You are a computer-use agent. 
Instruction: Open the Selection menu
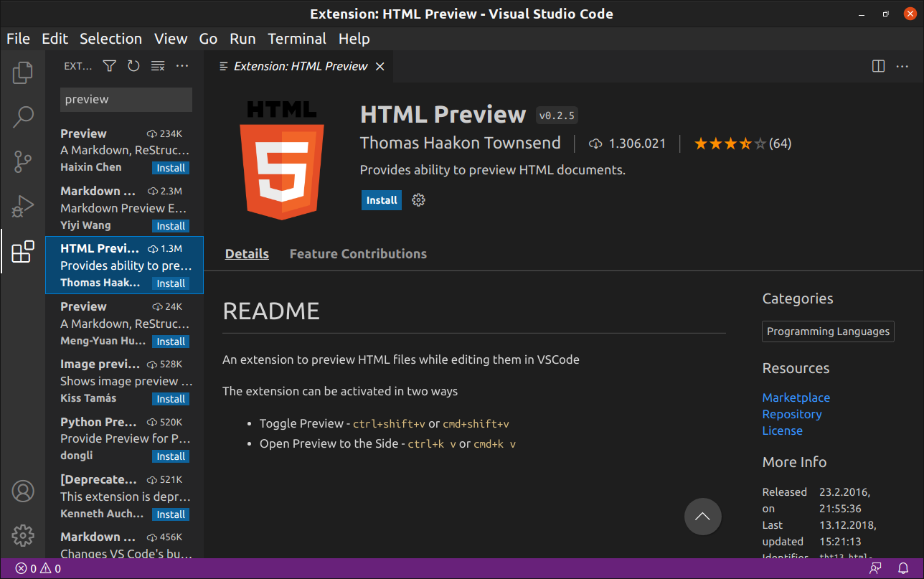(x=110, y=39)
